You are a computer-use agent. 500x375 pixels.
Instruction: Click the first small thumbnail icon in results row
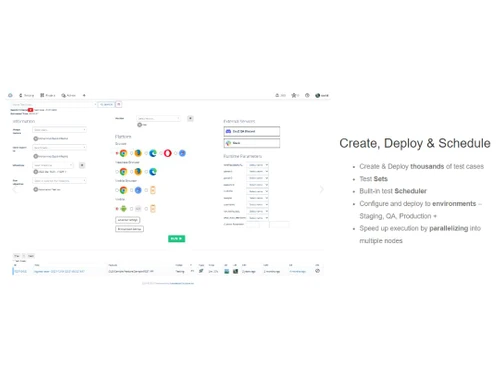point(227,271)
